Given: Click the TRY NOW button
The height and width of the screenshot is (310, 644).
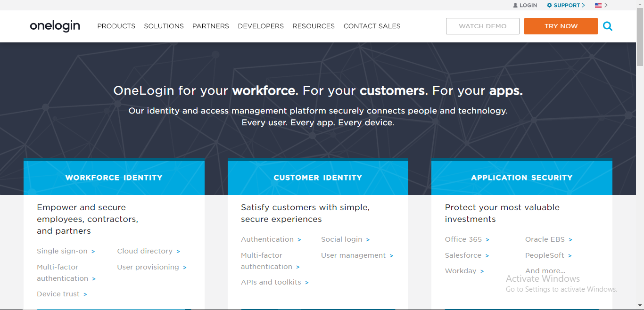Looking at the screenshot, I should click(x=561, y=26).
